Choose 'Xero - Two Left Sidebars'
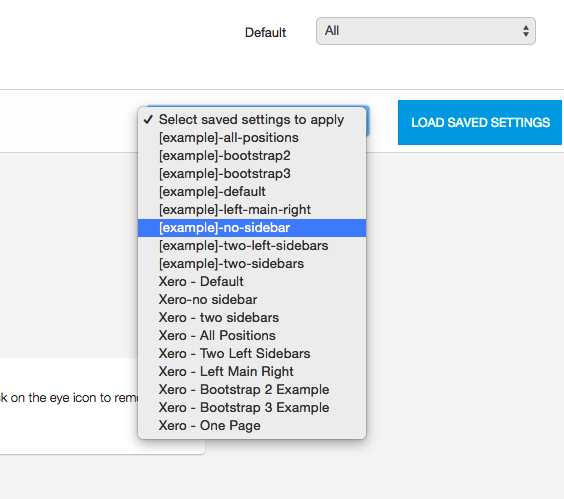Screen dimensions: 564x499 coord(252,354)
